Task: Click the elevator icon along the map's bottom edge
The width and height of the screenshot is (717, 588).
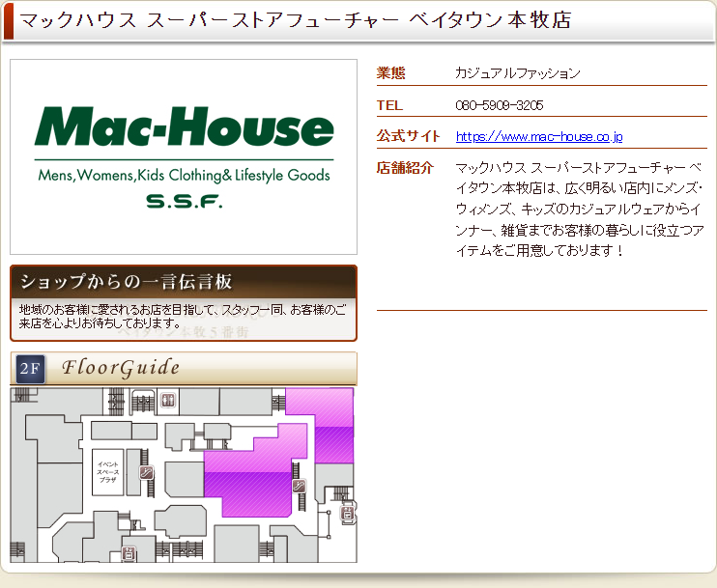Action: point(129,553)
